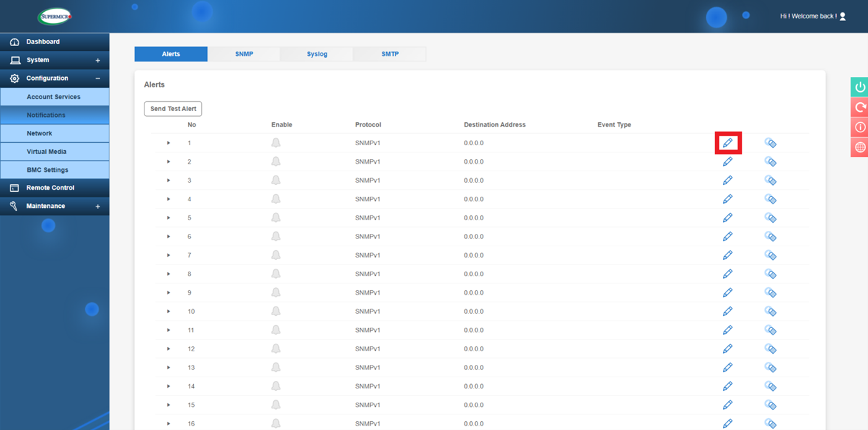Expand Maintenance menu plus sign
The width and height of the screenshot is (868, 430).
tap(97, 207)
